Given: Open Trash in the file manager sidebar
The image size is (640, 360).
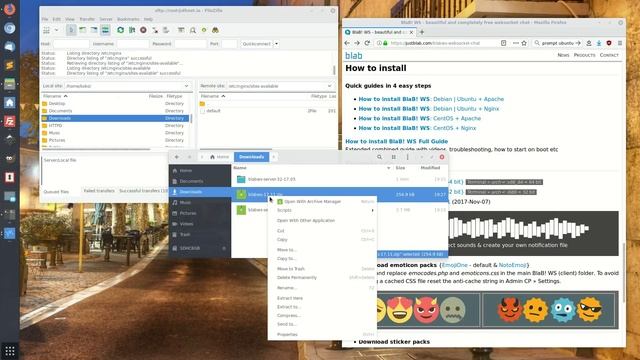Looking at the screenshot, I should tap(200, 235).
